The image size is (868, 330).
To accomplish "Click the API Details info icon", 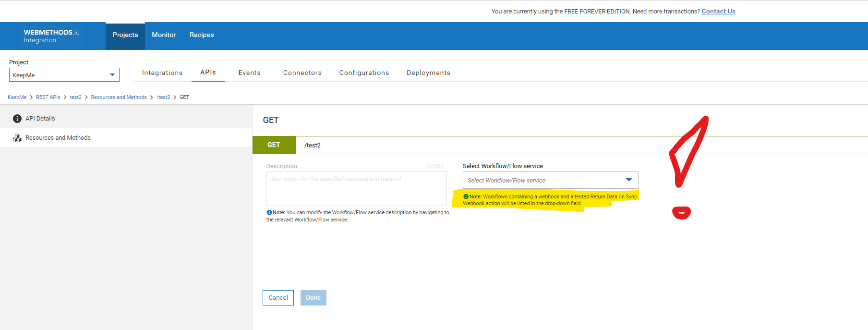I will (x=17, y=119).
